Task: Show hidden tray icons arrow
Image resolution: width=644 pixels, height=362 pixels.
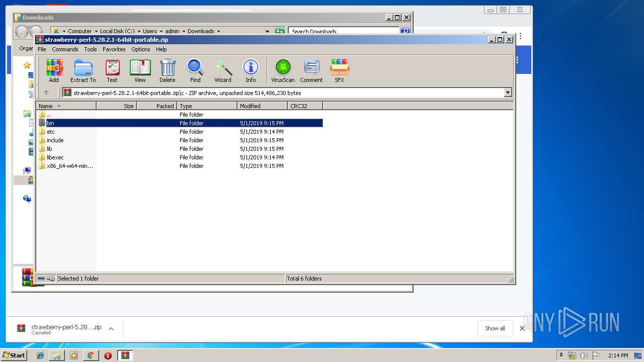Action: [x=561, y=355]
